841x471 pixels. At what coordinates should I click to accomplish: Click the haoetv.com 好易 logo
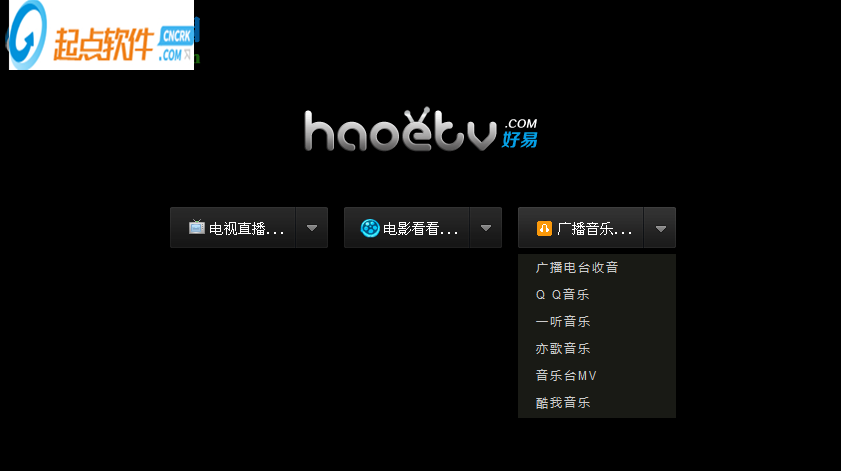tap(421, 129)
